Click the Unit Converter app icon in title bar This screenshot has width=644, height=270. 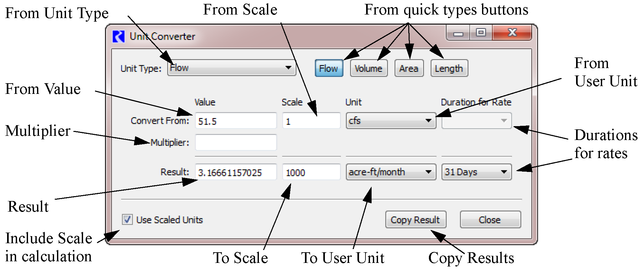(118, 36)
